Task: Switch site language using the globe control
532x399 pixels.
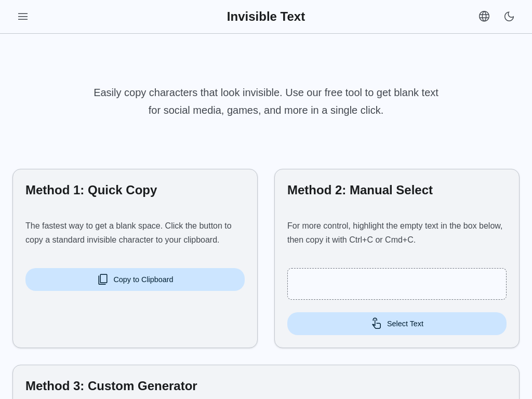Action: [484, 16]
